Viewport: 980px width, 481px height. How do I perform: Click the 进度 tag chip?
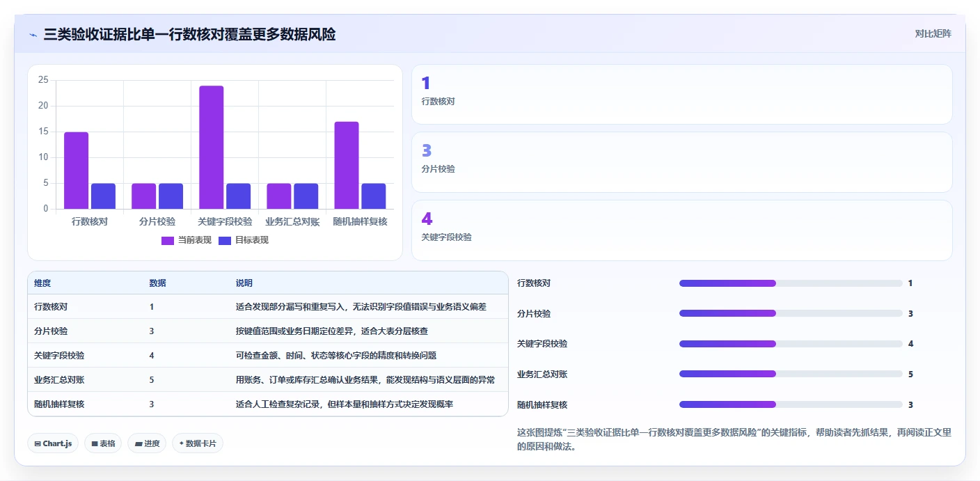147,443
